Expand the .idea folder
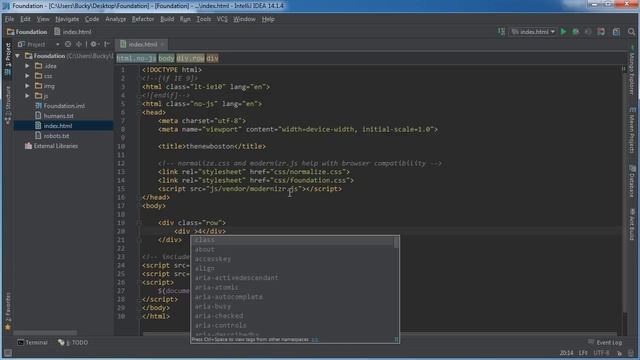 pos(27,66)
